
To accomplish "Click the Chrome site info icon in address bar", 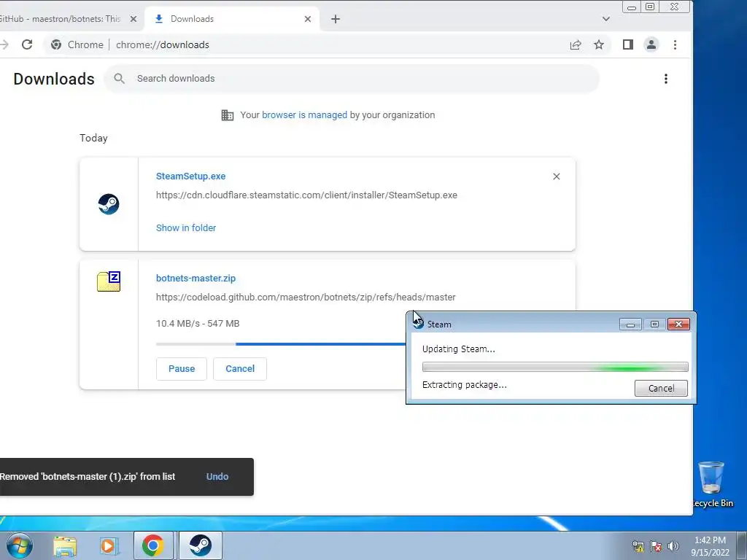I will (56, 44).
